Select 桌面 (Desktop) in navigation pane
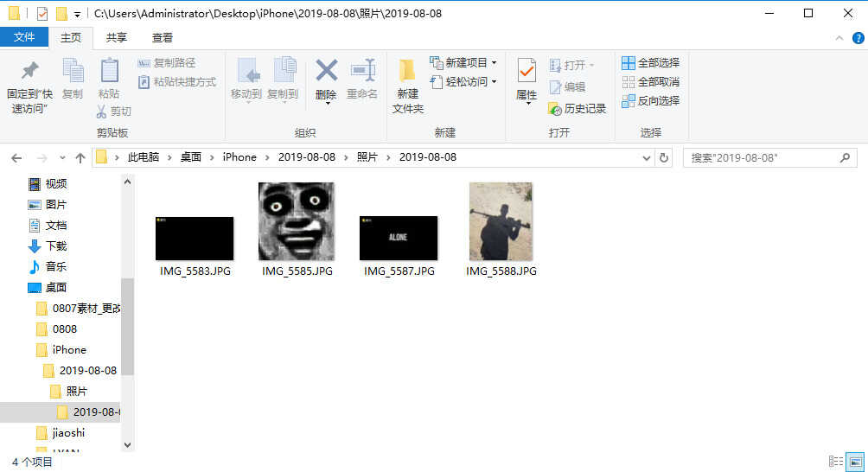 pos(48,288)
